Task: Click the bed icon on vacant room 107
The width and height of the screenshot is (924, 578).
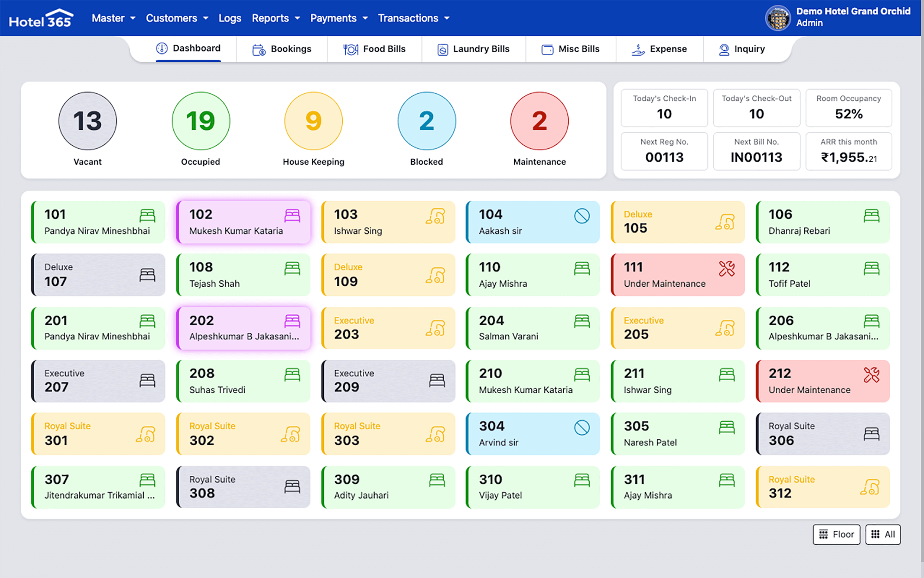Action: [x=147, y=275]
